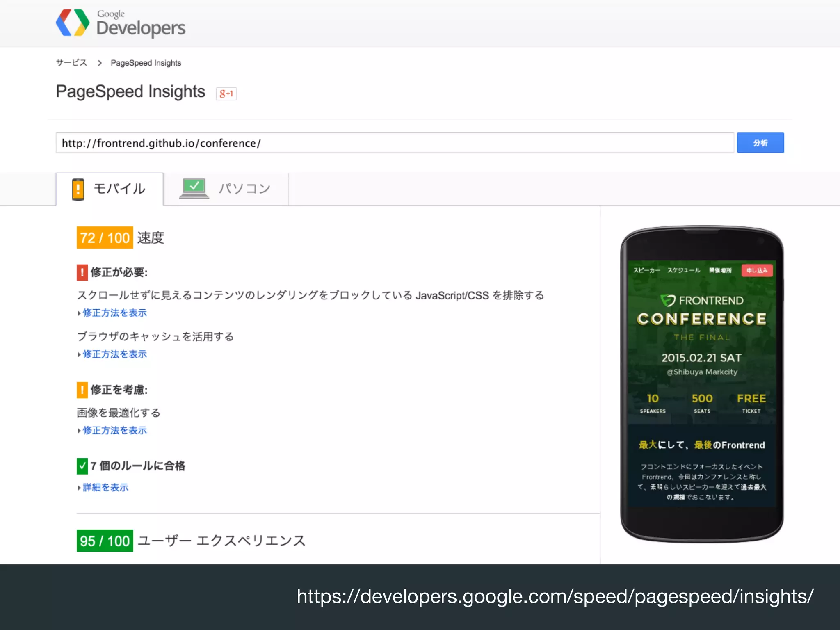Image resolution: width=840 pixels, height=630 pixels.
Task: Expand fix for 画像を最適化する
Action: pyautogui.click(x=114, y=430)
